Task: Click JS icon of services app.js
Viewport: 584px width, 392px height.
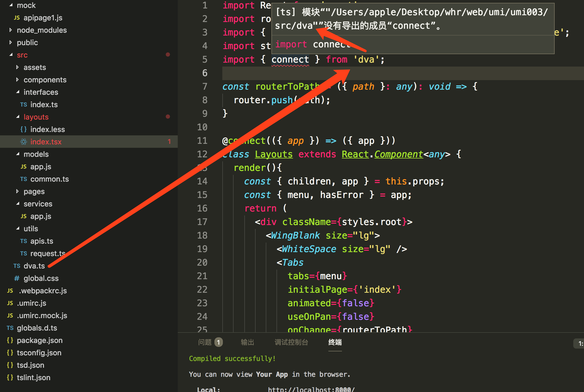Action: point(24,216)
